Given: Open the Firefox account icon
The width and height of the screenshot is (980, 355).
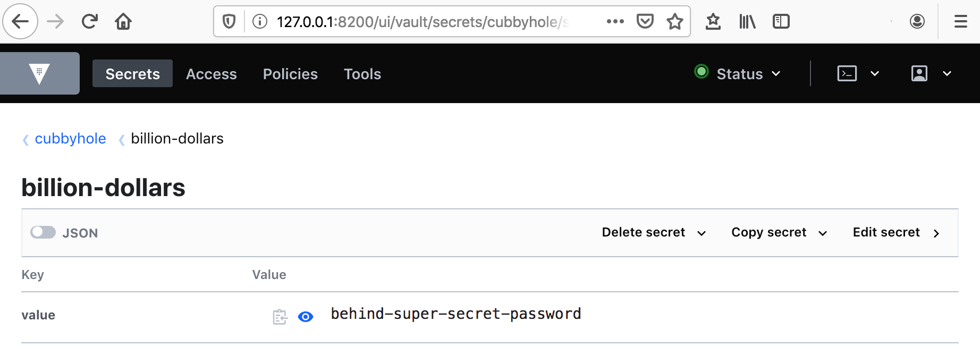Looking at the screenshot, I should tap(917, 21).
